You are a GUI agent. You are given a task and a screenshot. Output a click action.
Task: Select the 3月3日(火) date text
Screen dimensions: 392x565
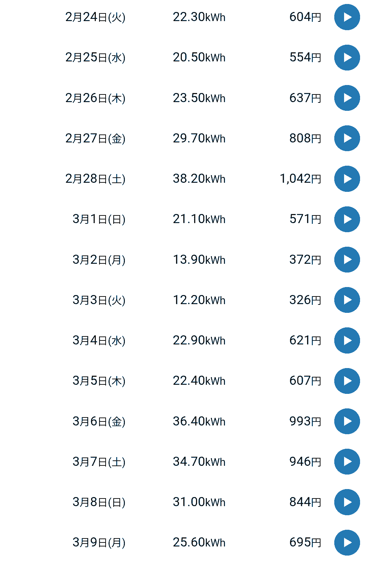99,300
